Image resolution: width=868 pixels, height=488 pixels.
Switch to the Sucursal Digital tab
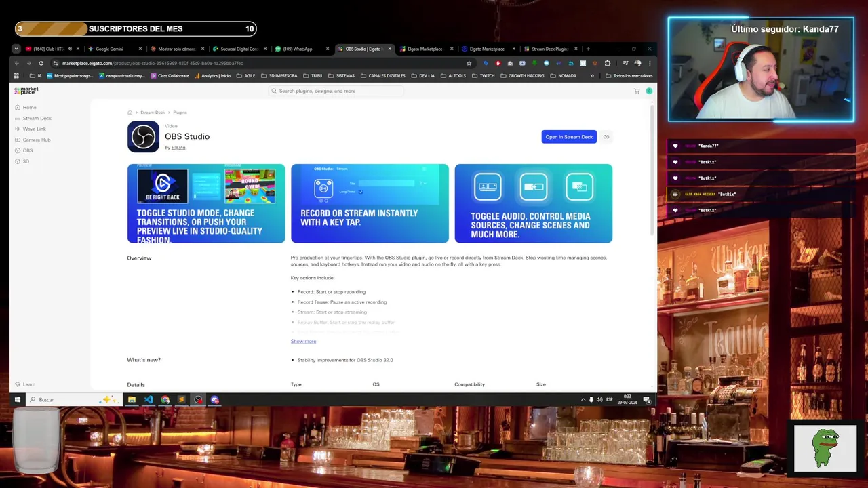click(x=239, y=49)
